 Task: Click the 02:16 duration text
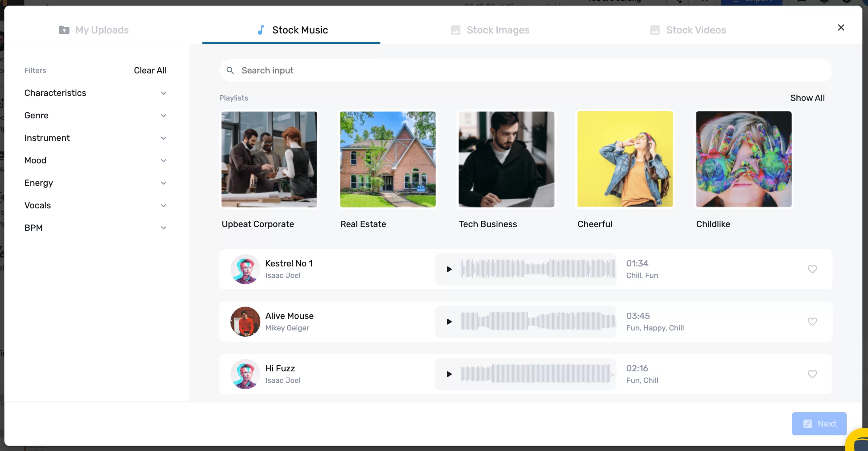pos(637,368)
